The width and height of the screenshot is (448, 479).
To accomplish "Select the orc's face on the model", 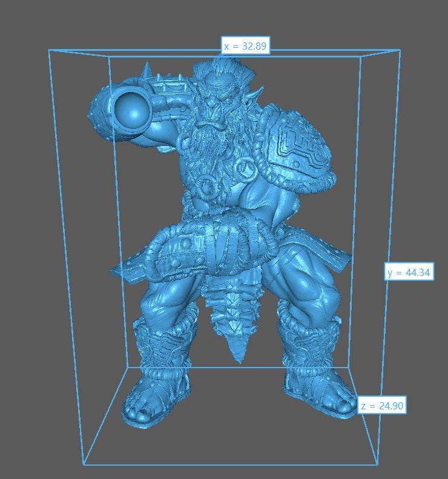I will pos(216,104).
